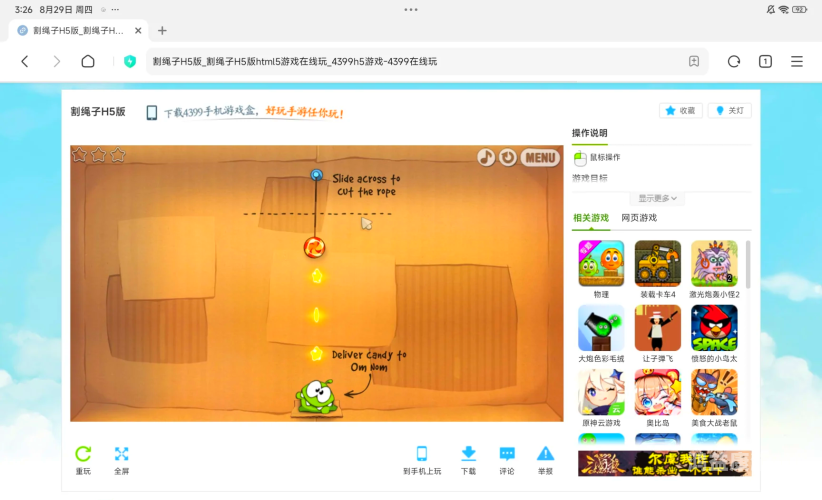Click the 下载 download icon
This screenshot has width=822, height=500.
[x=468, y=454]
